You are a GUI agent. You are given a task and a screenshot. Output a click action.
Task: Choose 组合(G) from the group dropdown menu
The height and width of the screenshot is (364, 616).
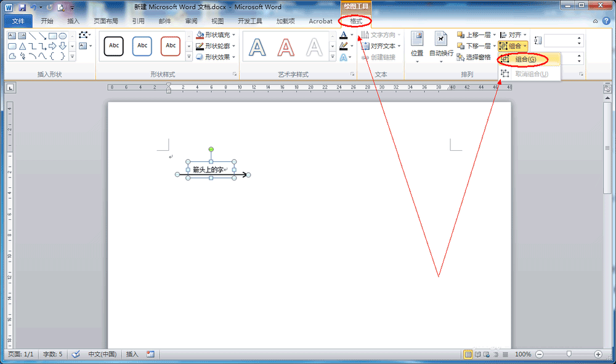point(525,60)
